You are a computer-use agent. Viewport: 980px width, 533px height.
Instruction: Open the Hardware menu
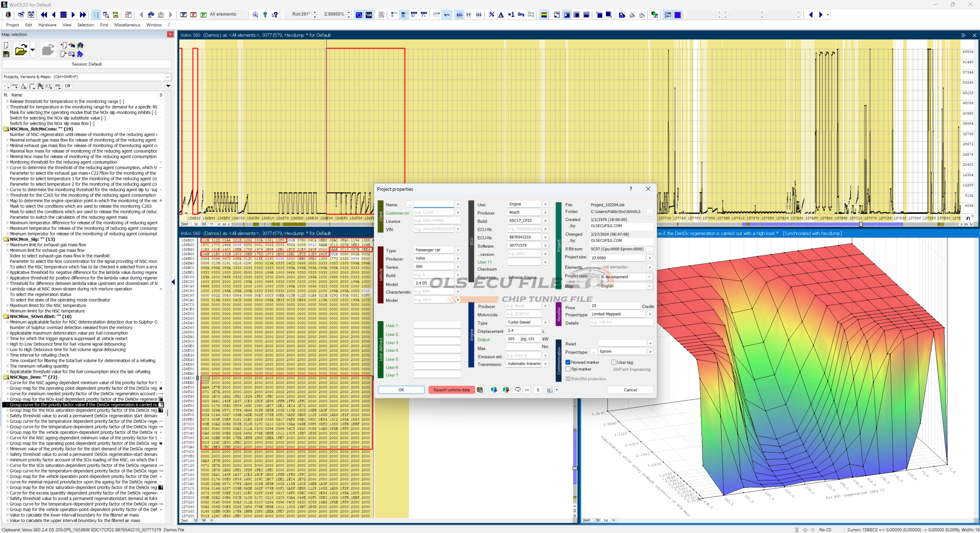tap(47, 25)
